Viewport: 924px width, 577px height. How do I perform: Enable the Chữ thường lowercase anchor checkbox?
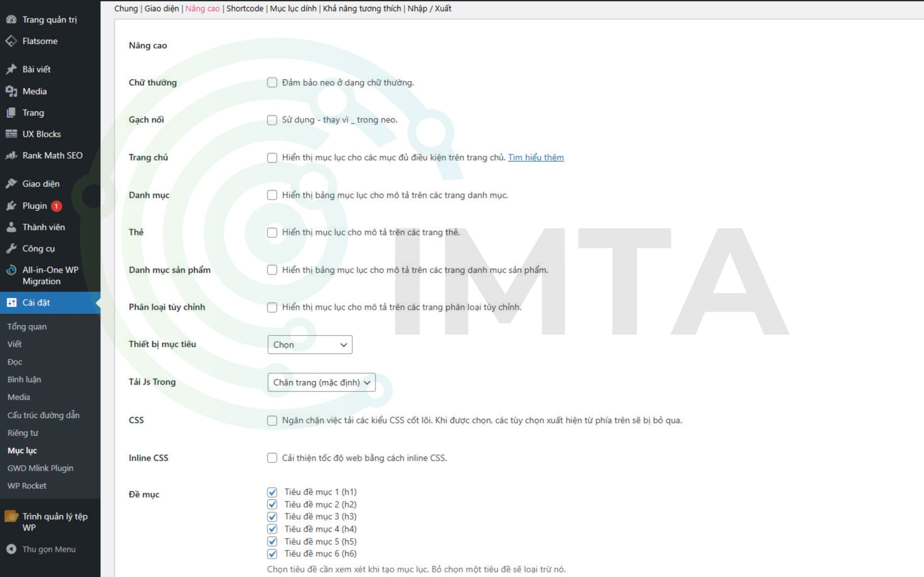tap(272, 83)
